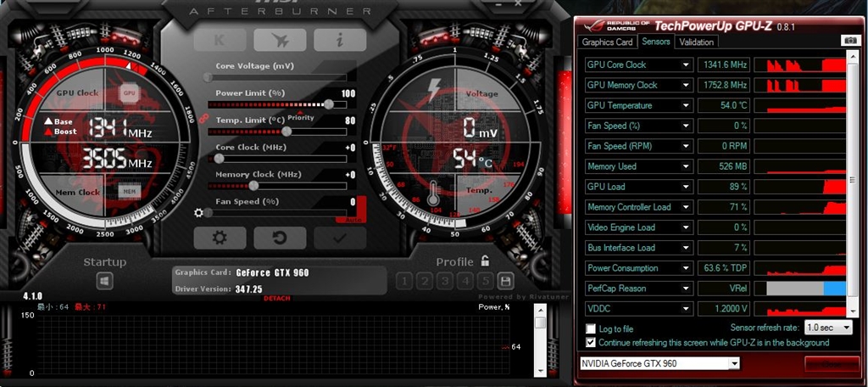Open GPU Load sensor dropdown
The height and width of the screenshot is (387, 868).
pos(686,187)
